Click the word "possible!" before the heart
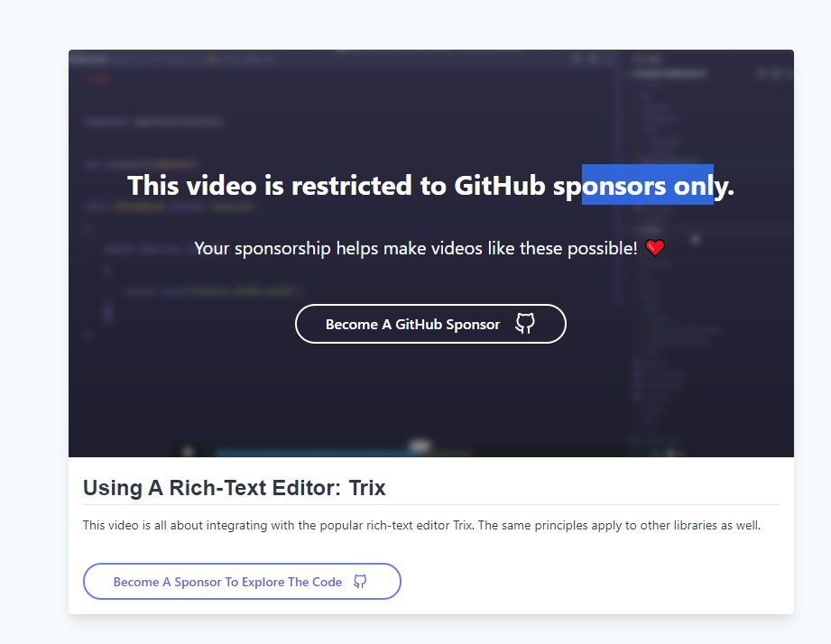The width and height of the screenshot is (831, 644). point(602,248)
